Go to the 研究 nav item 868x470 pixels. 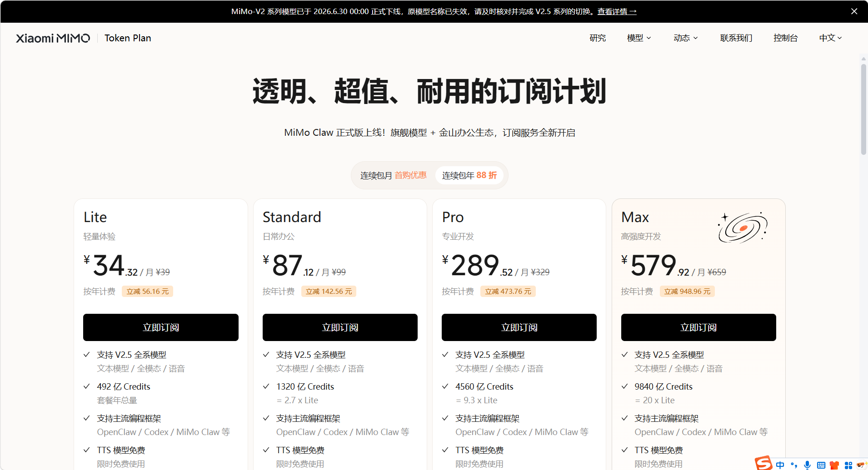click(x=598, y=38)
